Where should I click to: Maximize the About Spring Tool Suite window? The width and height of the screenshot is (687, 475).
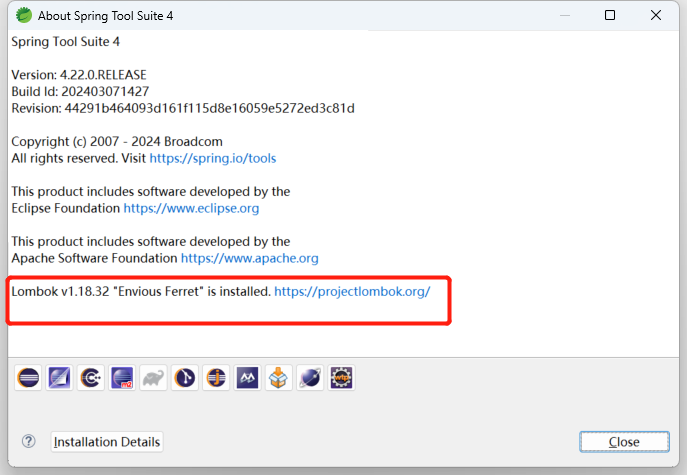610,15
